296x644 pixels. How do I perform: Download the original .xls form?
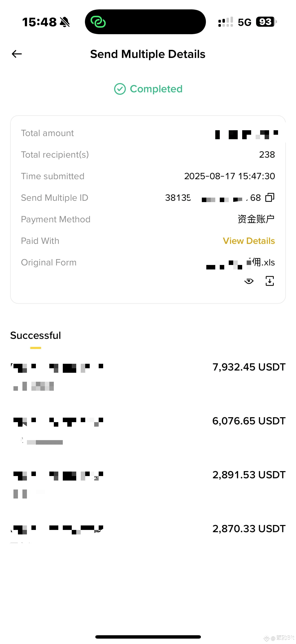coord(270,281)
